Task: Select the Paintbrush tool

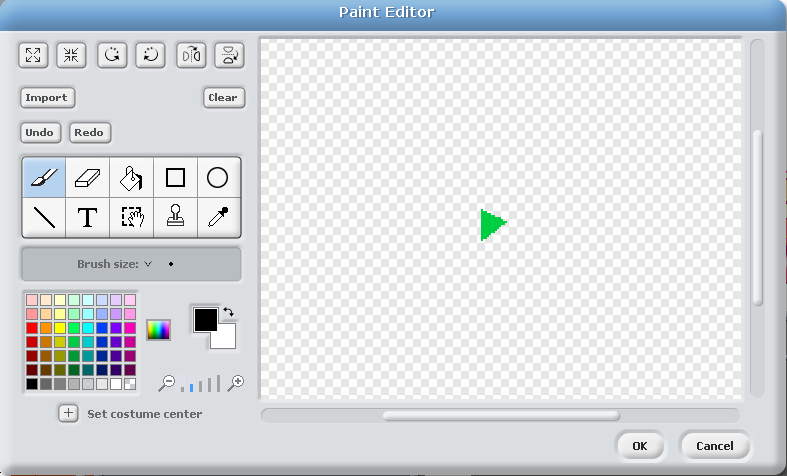Action: point(44,178)
